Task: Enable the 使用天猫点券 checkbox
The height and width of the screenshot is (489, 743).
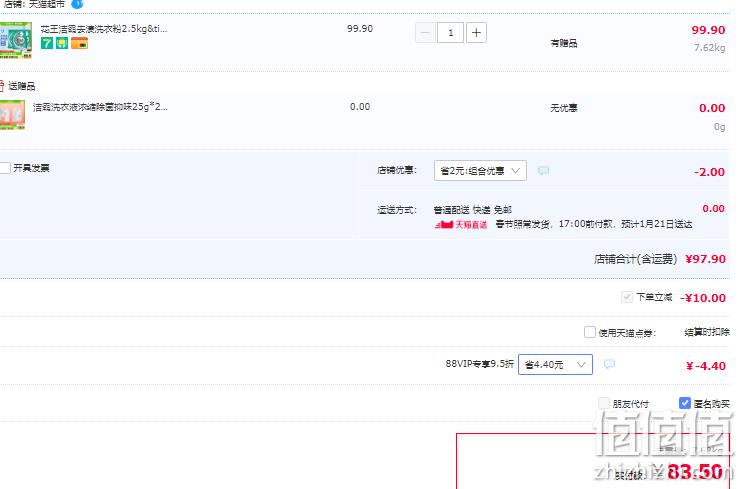Action: point(589,332)
